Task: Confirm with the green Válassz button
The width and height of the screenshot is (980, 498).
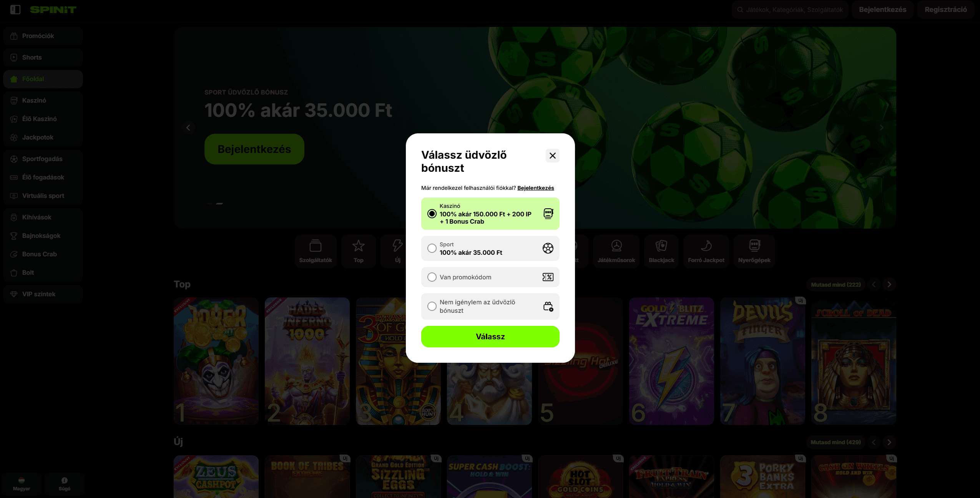Action: [490, 337]
